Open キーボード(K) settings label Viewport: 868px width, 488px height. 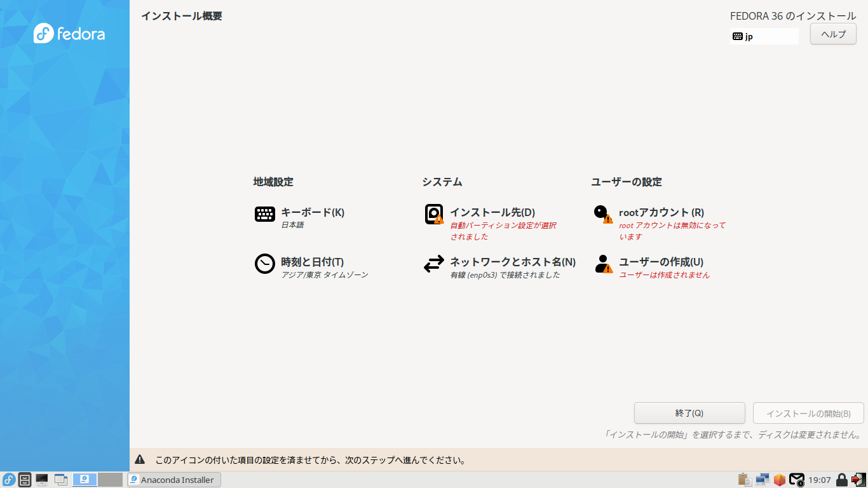pos(313,212)
